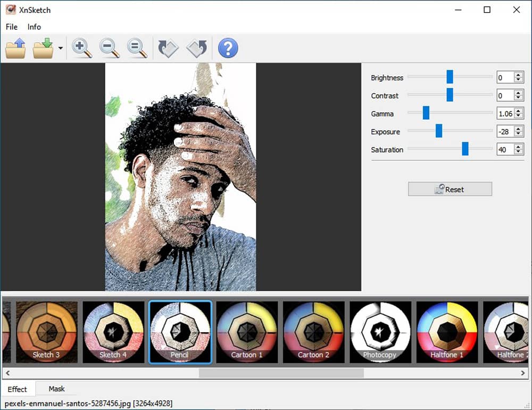Save the sketched image
This screenshot has width=532, height=410.
click(x=44, y=48)
